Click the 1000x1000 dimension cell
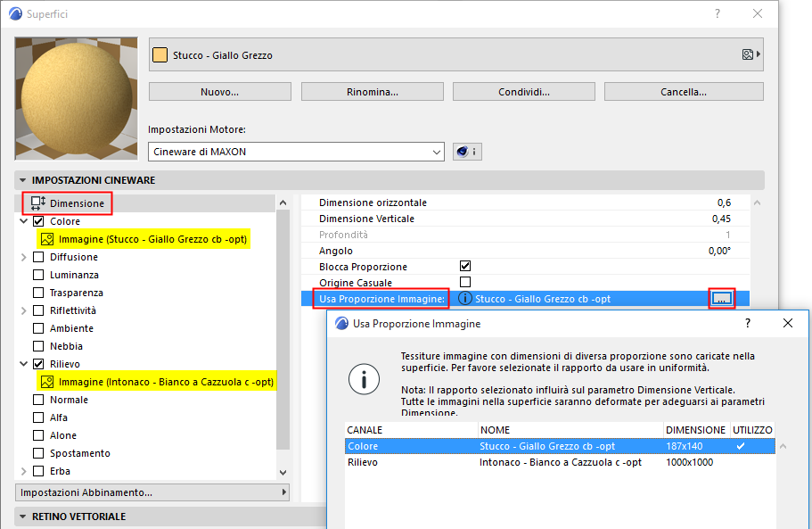This screenshot has height=529, width=812. point(689,462)
